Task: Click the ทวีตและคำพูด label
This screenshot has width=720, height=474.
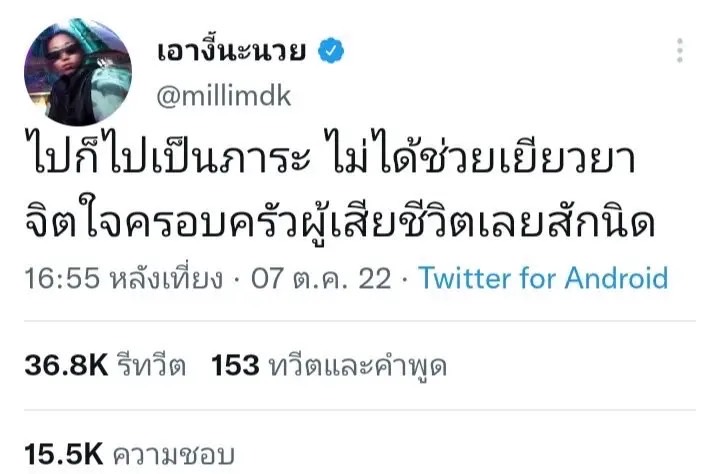Action: 358,367
